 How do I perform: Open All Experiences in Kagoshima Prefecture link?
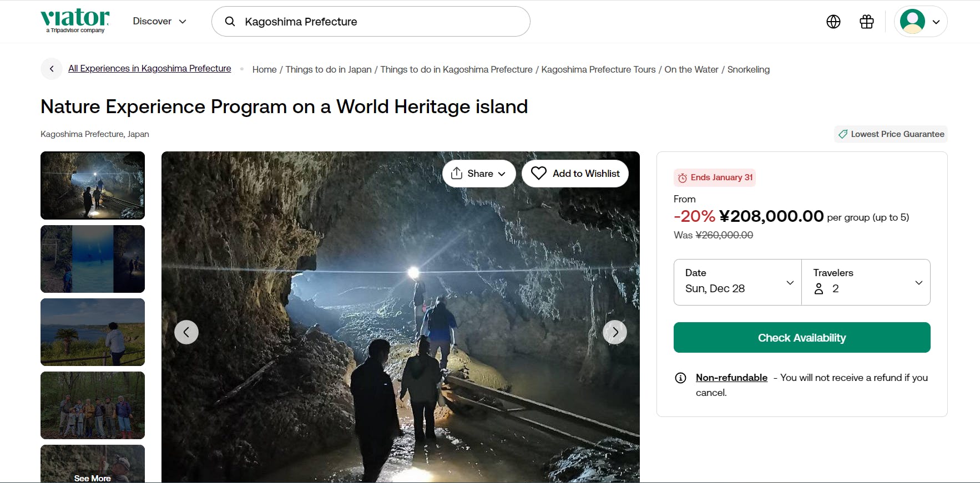point(149,68)
